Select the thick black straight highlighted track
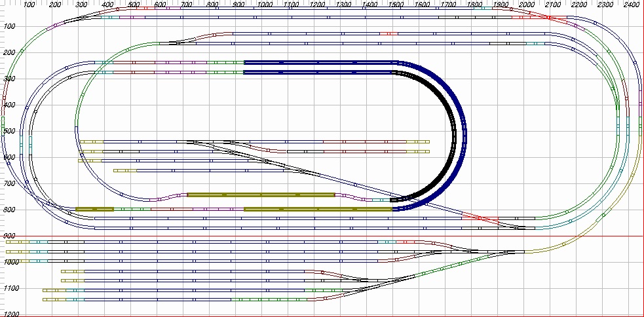Image resolution: width=644 pixels, height=317 pixels. [x=318, y=72]
